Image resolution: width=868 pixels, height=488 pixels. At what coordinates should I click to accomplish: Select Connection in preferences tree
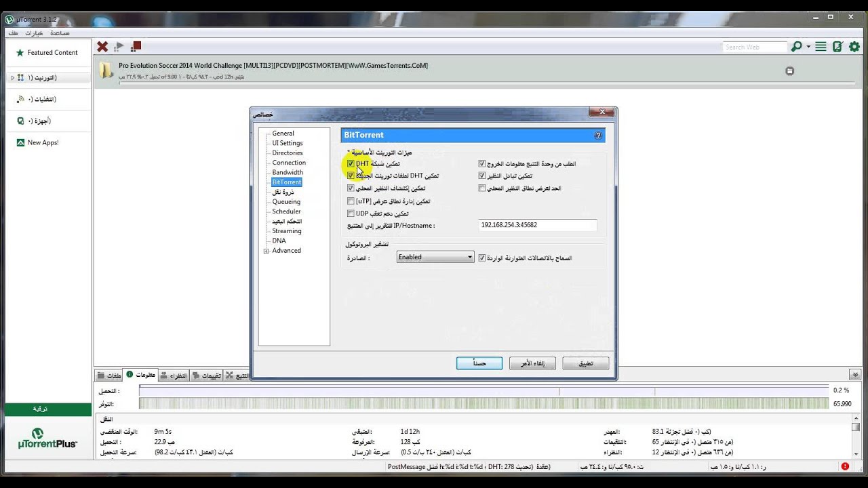click(289, 163)
